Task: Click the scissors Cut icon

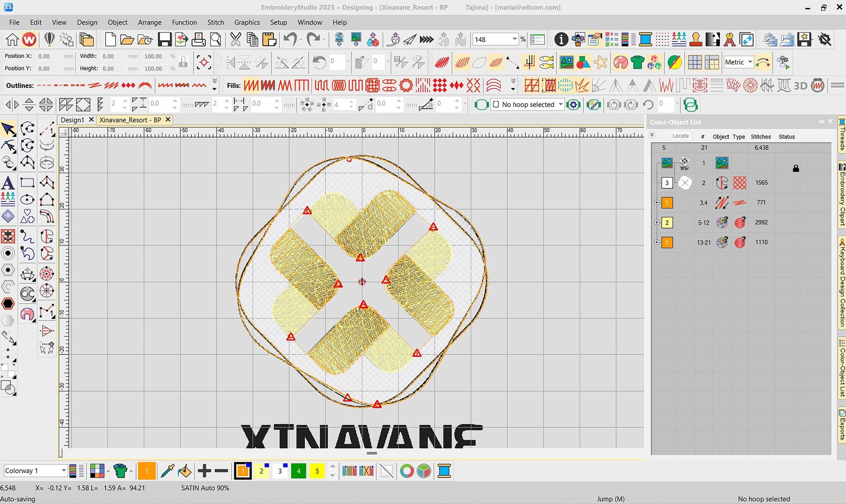Action: click(235, 39)
